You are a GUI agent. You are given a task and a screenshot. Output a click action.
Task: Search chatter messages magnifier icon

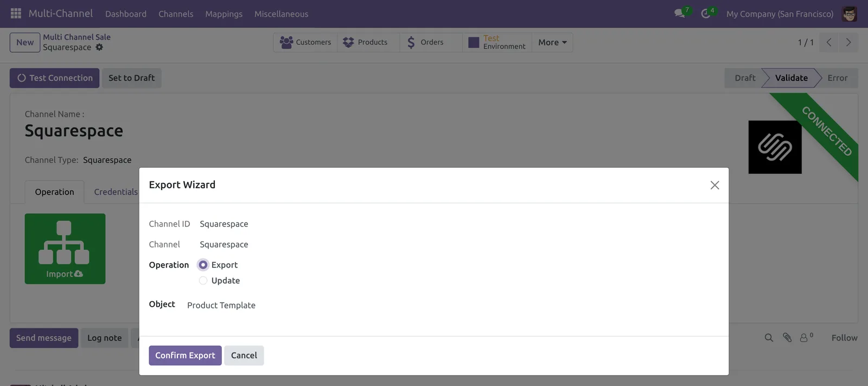[769, 338]
